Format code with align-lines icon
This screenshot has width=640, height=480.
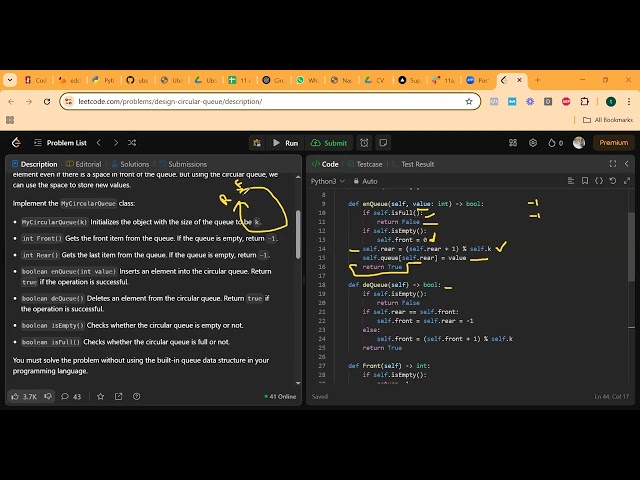pos(571,181)
